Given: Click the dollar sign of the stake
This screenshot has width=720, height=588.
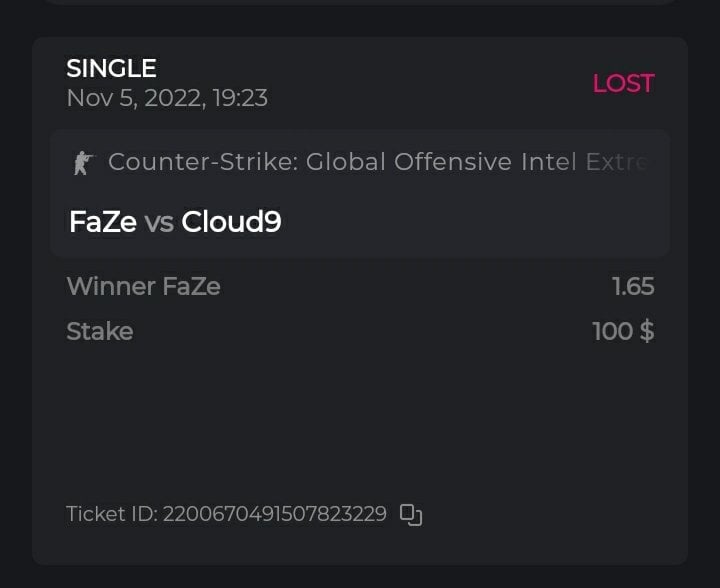Looking at the screenshot, I should pos(647,331).
